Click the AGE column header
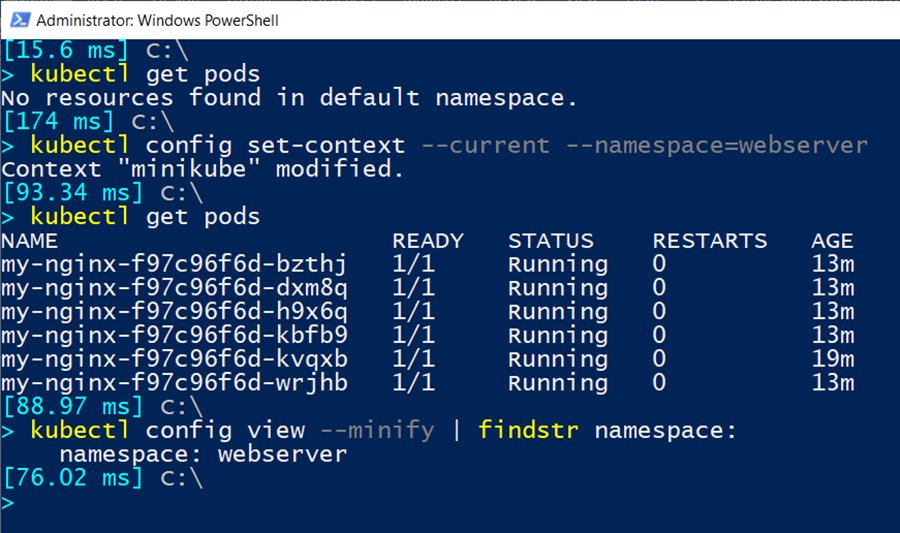This screenshot has height=533, width=900. coord(832,241)
